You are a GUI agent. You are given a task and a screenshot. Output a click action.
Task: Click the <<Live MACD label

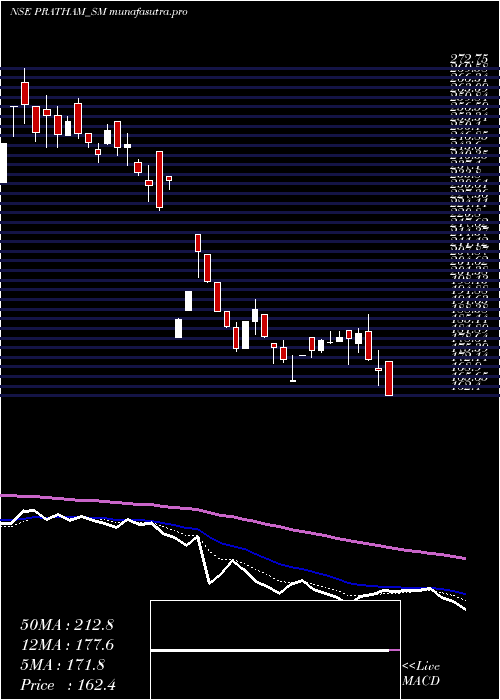(421, 674)
